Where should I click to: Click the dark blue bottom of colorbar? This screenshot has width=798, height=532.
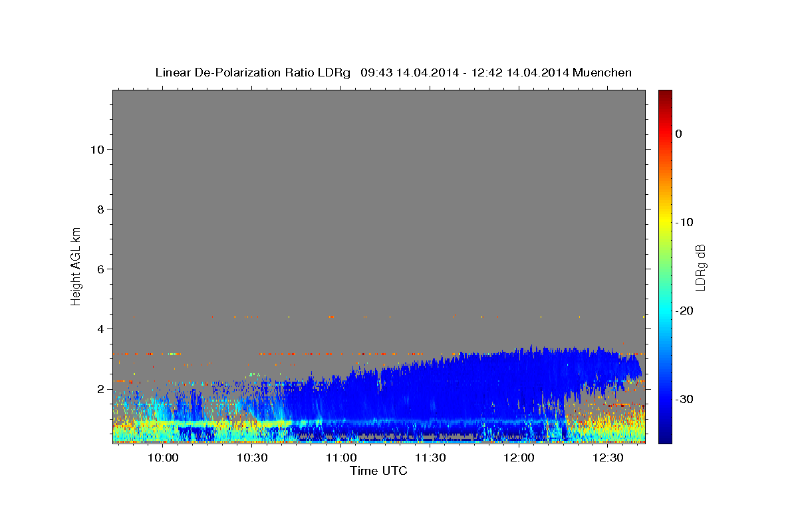pyautogui.click(x=665, y=436)
